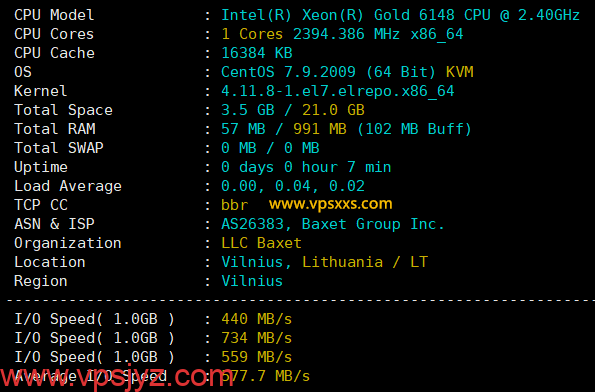Select the CPU Model value text
The height and width of the screenshot is (392, 595).
(x=400, y=15)
